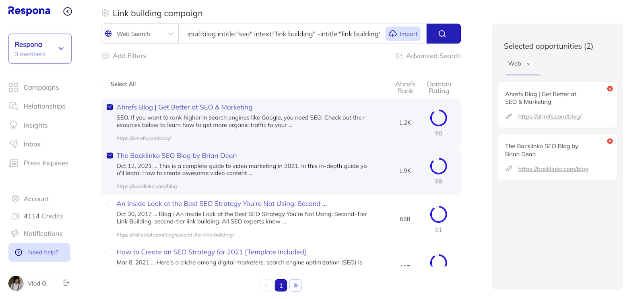This screenshot has height=299, width=644.
Task: Click the Domain Rating column header
Action: (439, 87)
